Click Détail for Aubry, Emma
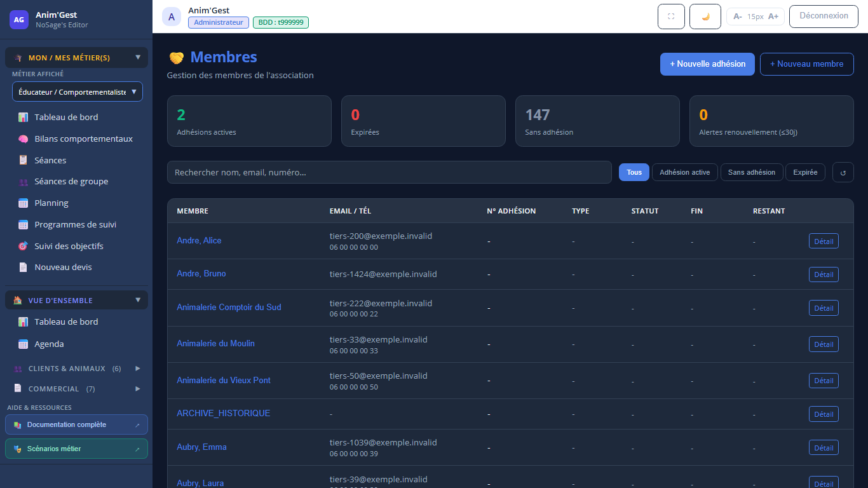Viewport: 868px width, 488px height. click(824, 447)
